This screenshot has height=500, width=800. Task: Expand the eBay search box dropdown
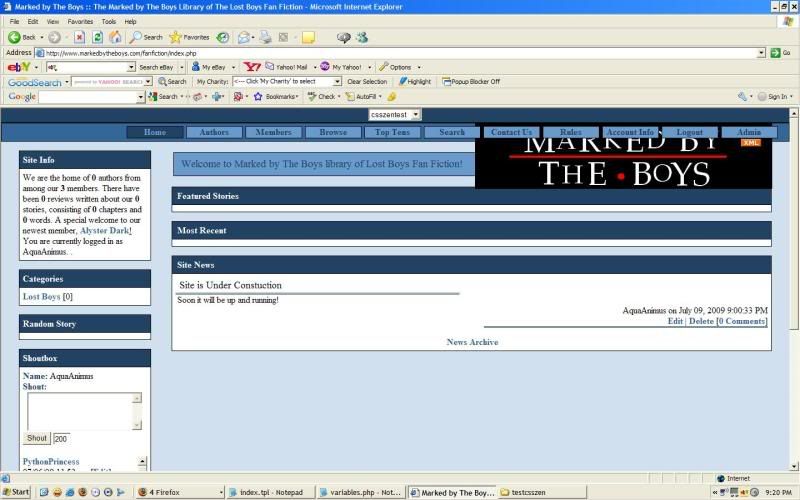(131, 67)
